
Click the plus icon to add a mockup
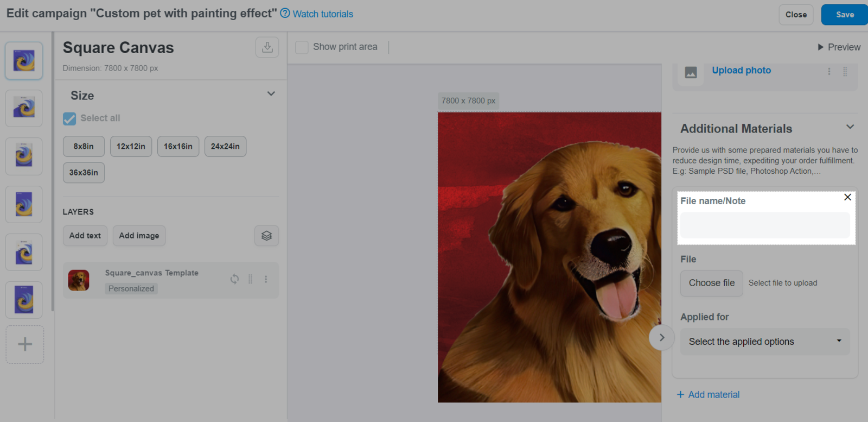(x=25, y=344)
